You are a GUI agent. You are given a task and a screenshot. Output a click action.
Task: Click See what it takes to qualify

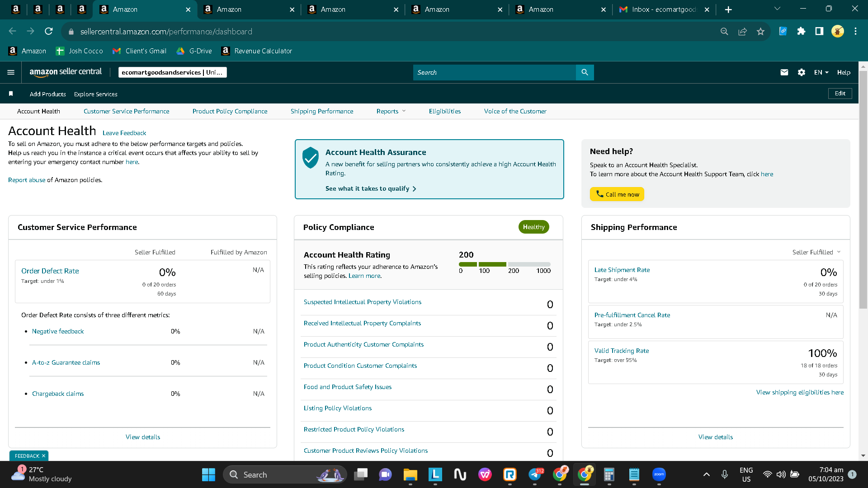[x=371, y=188]
